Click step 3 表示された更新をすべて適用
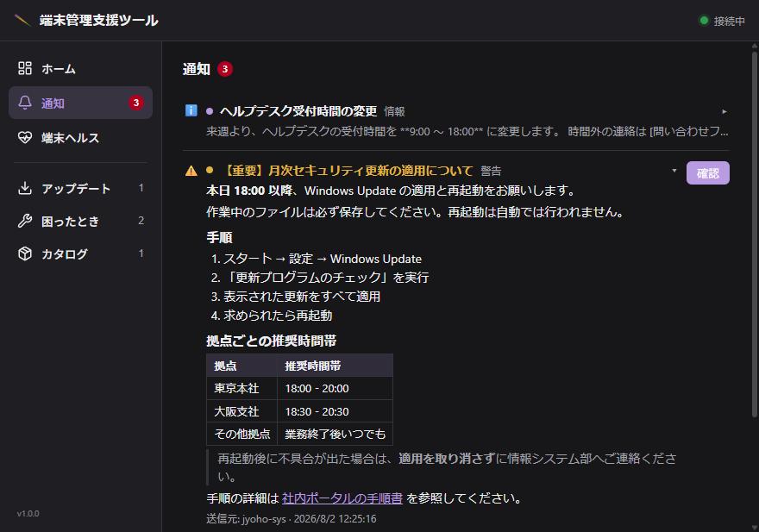 click(295, 297)
